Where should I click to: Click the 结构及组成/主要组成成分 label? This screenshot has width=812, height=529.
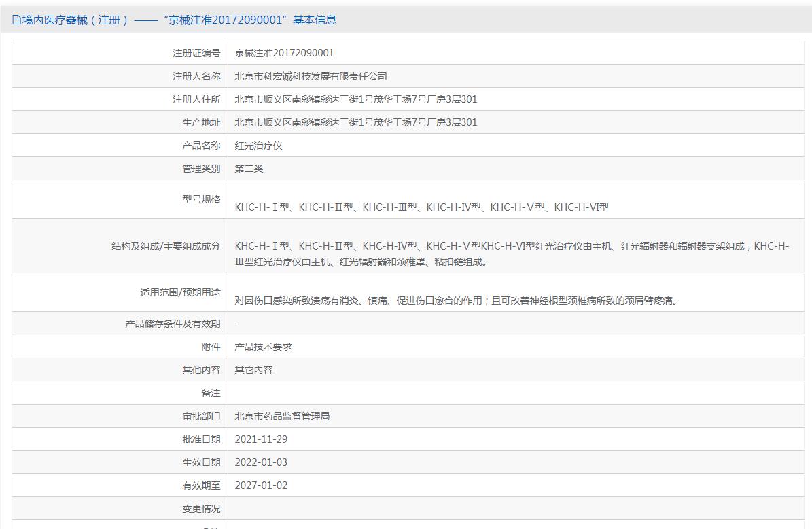coord(166,246)
